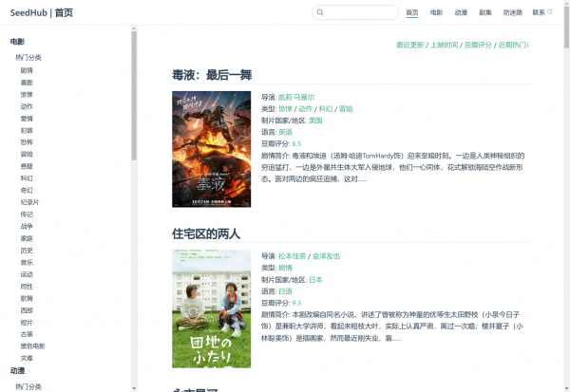Select 冒险 category in sidebar
Screen dimensions: 570x392
(27, 154)
